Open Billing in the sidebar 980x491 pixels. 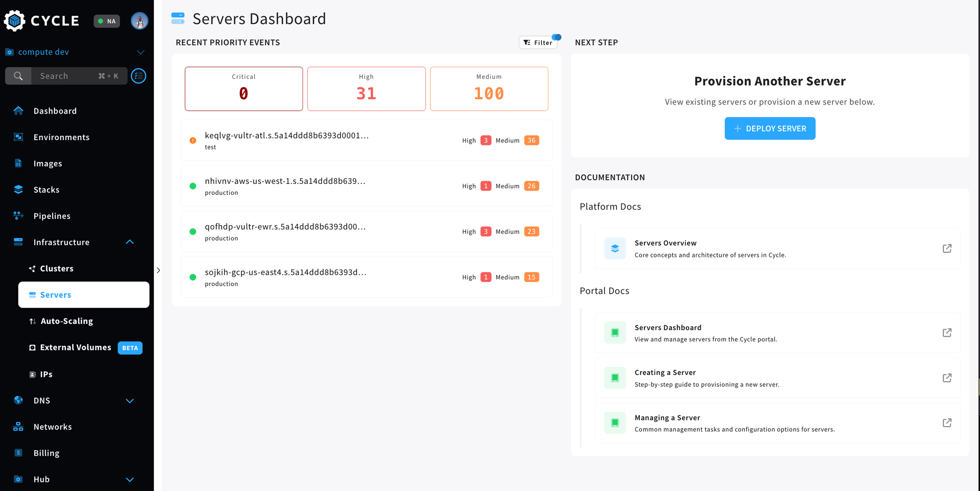pyautogui.click(x=47, y=453)
